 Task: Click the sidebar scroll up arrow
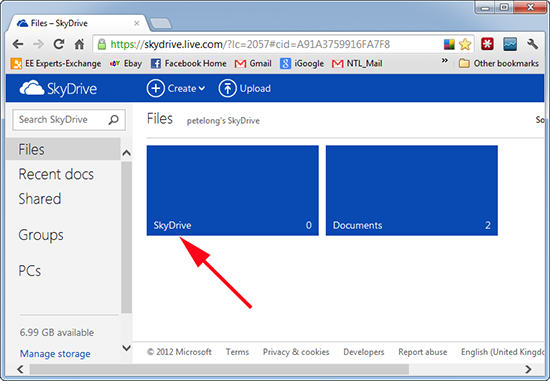coord(127,153)
